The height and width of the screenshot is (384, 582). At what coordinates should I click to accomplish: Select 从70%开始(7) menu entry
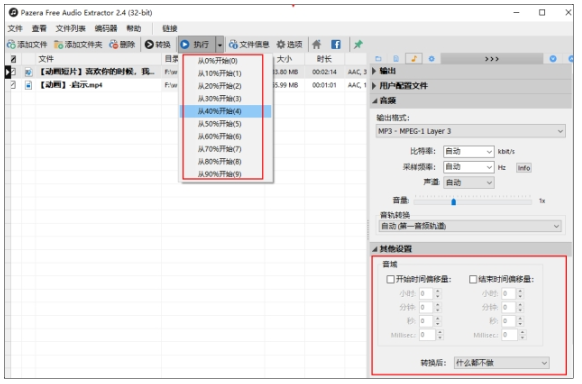[226, 149]
